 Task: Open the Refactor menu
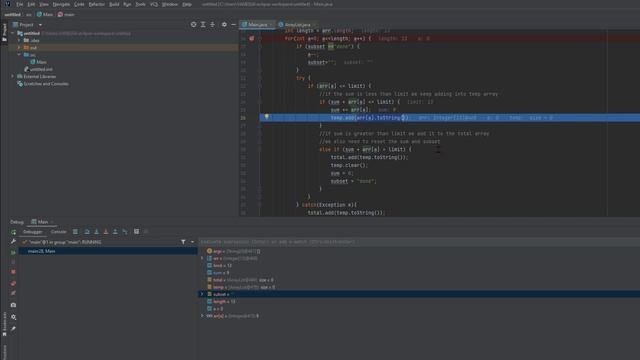tap(97, 4)
